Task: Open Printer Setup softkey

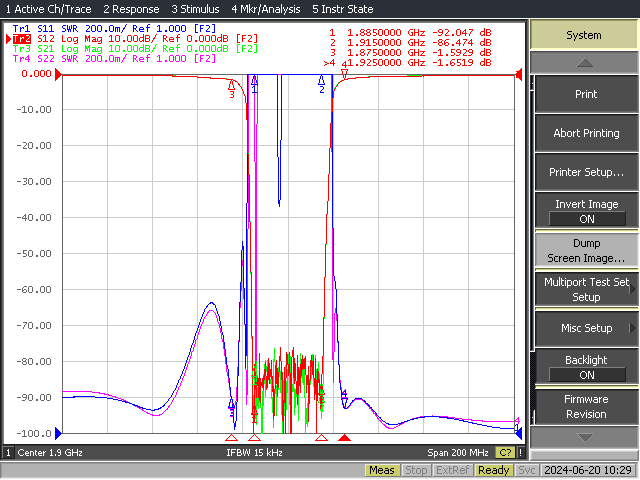Action: [586, 172]
